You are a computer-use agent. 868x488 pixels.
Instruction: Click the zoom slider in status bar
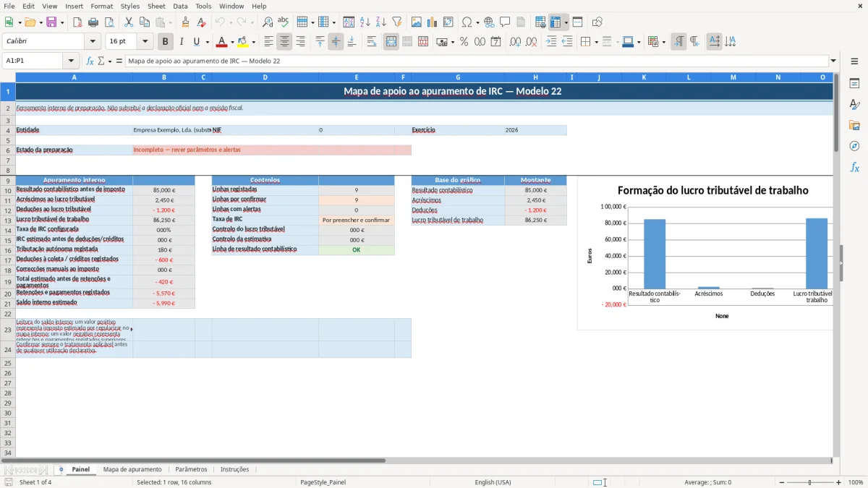(809, 482)
